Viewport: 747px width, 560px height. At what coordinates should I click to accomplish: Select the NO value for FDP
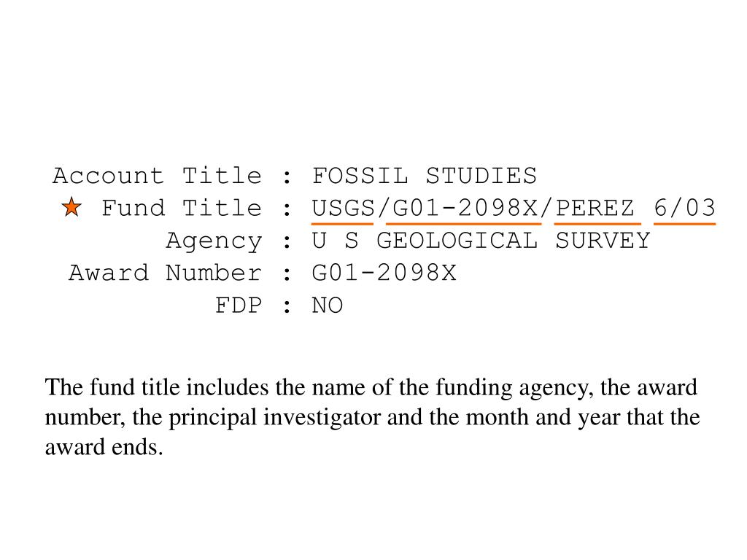click(328, 306)
